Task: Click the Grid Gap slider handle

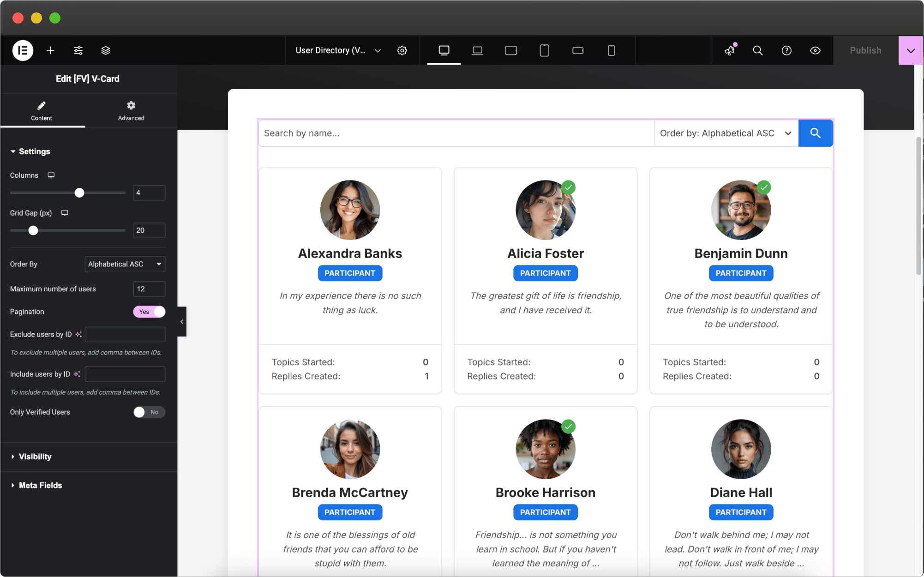Action: [33, 230]
